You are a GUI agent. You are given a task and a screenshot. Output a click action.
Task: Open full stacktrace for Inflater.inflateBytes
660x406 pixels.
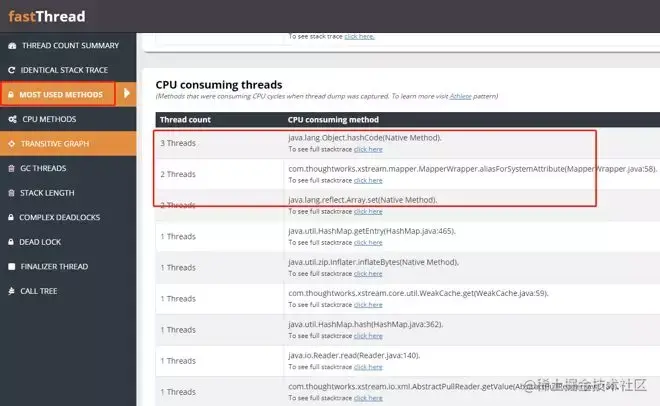click(368, 274)
